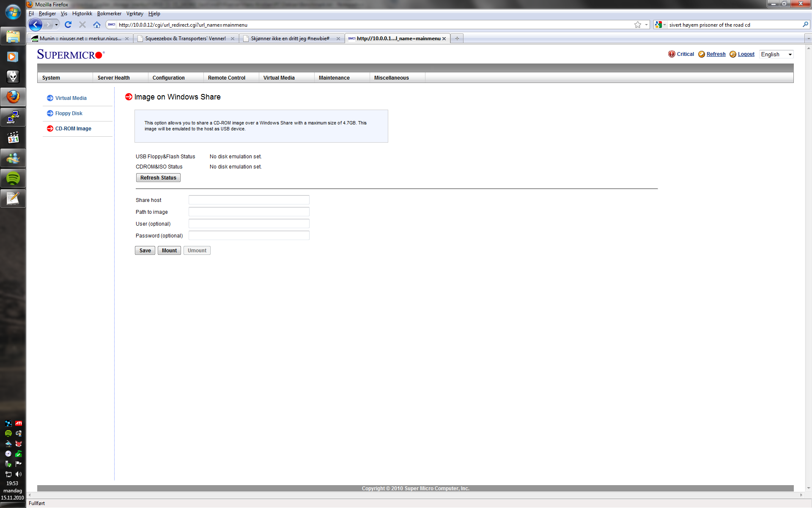Go home via the house icon

click(x=97, y=25)
